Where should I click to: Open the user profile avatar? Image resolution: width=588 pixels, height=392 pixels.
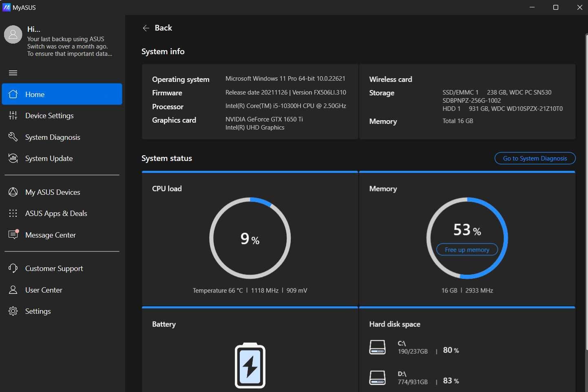coord(13,34)
